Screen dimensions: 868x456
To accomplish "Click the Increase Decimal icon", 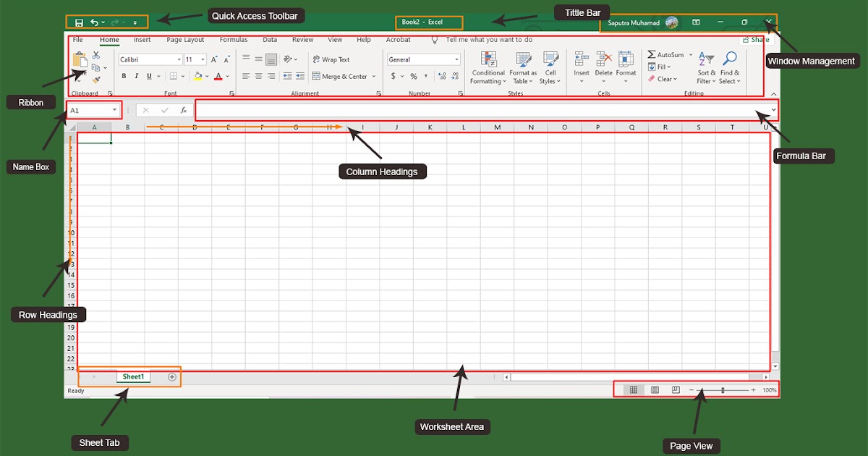I will click(x=442, y=75).
